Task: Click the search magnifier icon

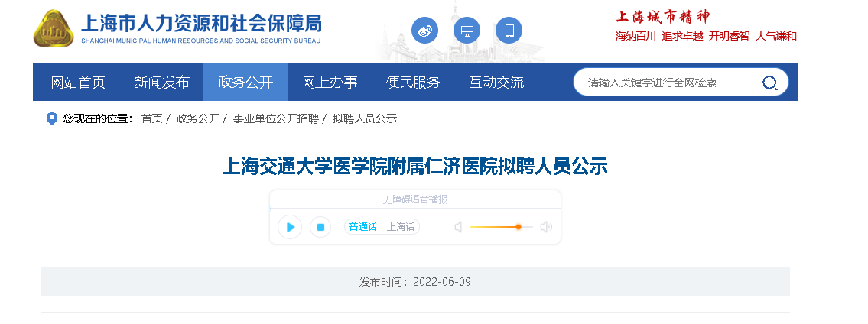Action: (769, 83)
